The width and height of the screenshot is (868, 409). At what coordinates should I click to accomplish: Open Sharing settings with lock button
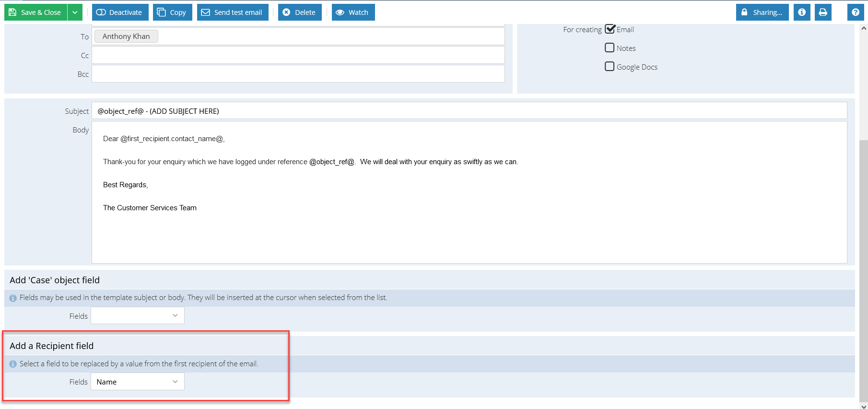762,12
